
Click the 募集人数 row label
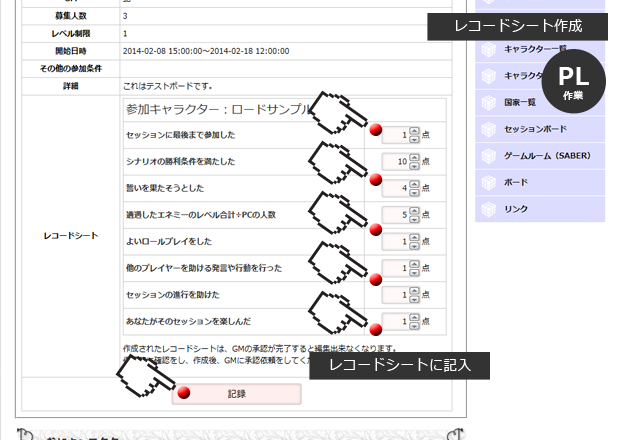pos(71,16)
